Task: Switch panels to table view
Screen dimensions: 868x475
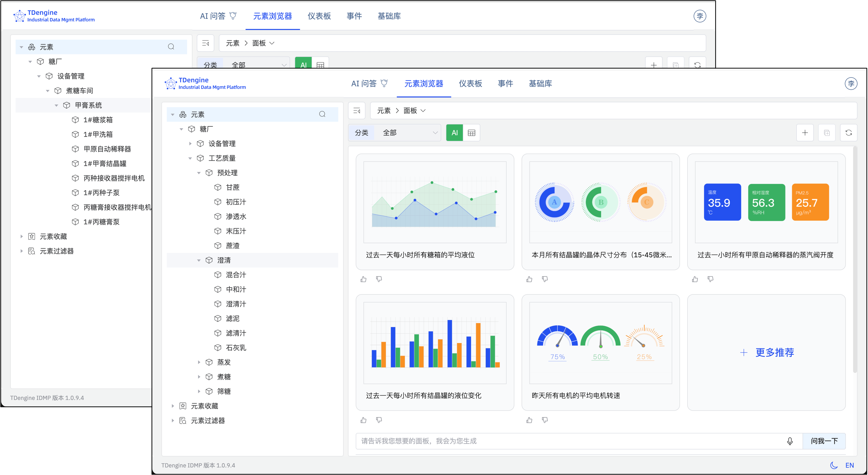Action: (471, 132)
